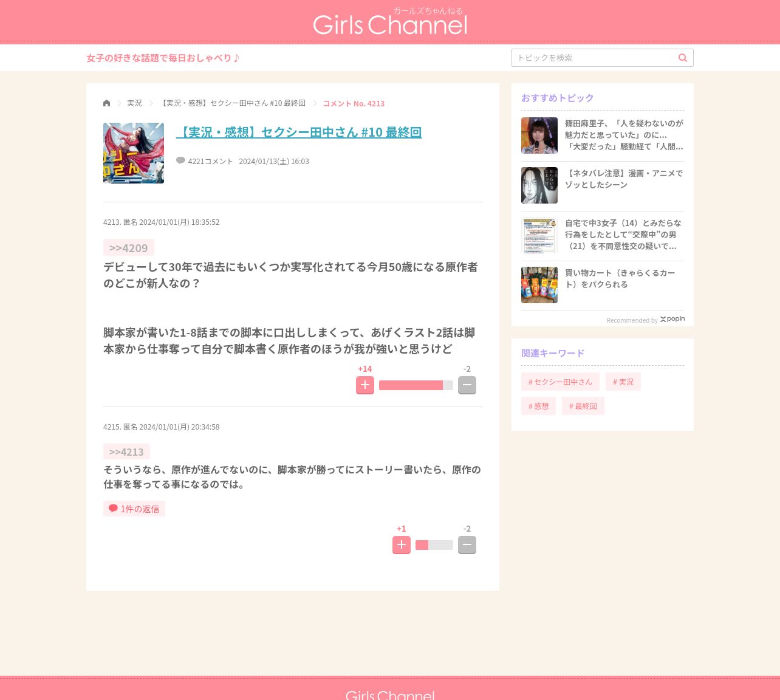The width and height of the screenshot is (780, 700).
Task: Click tagline 女子の好きな話題で毎日おしゃべり♪
Action: (163, 58)
